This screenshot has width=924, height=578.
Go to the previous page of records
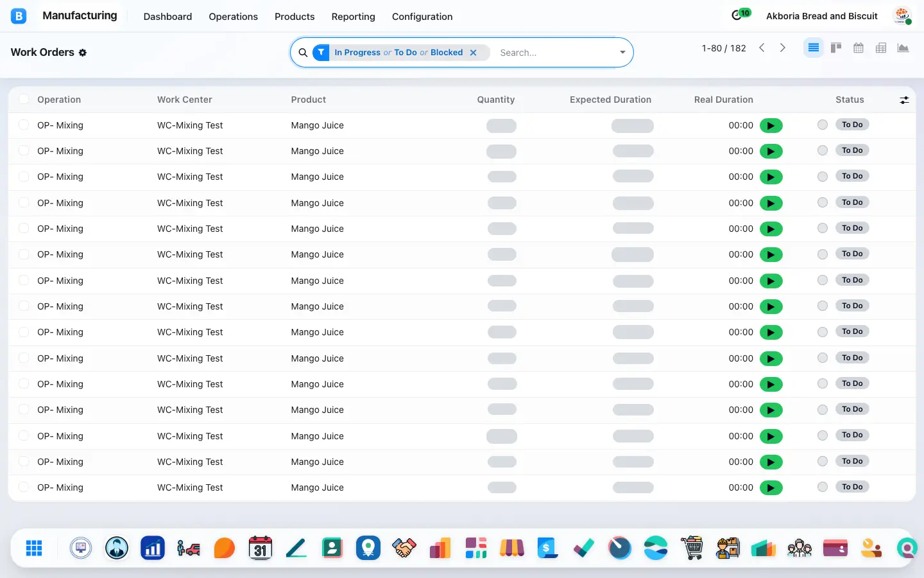(x=762, y=48)
